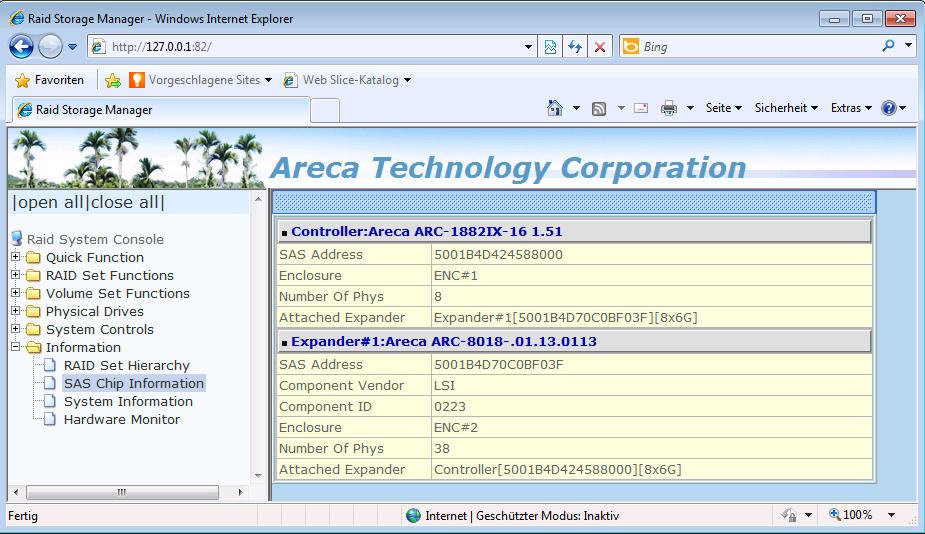The width and height of the screenshot is (925, 534).
Task: Click the red Stop loading icon
Action: click(x=600, y=47)
